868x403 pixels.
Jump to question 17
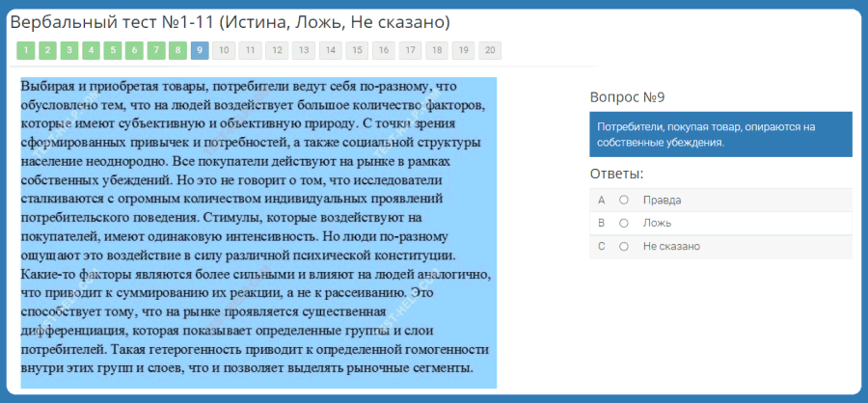coord(410,50)
